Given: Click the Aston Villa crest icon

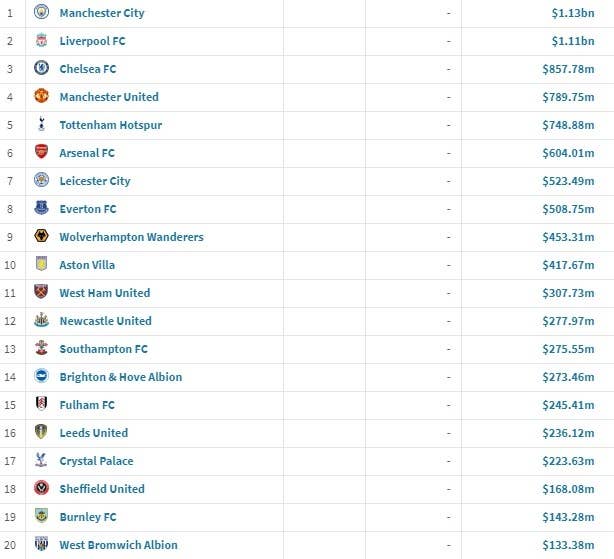Looking at the screenshot, I should (41, 264).
